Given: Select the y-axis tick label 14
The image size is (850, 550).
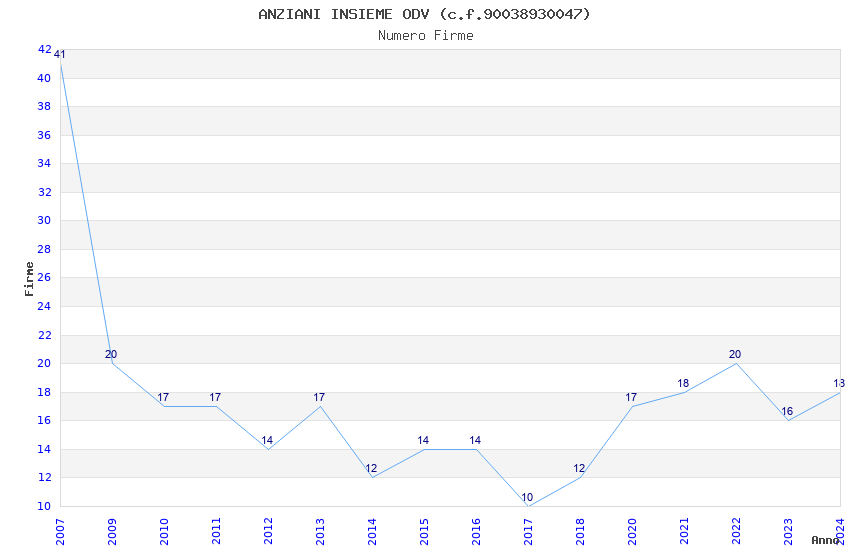Looking at the screenshot, I should (x=44, y=449).
